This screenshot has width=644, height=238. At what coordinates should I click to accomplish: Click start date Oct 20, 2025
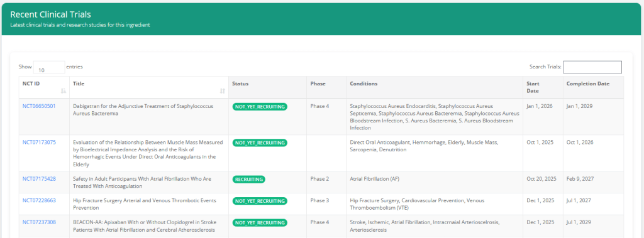click(x=541, y=179)
